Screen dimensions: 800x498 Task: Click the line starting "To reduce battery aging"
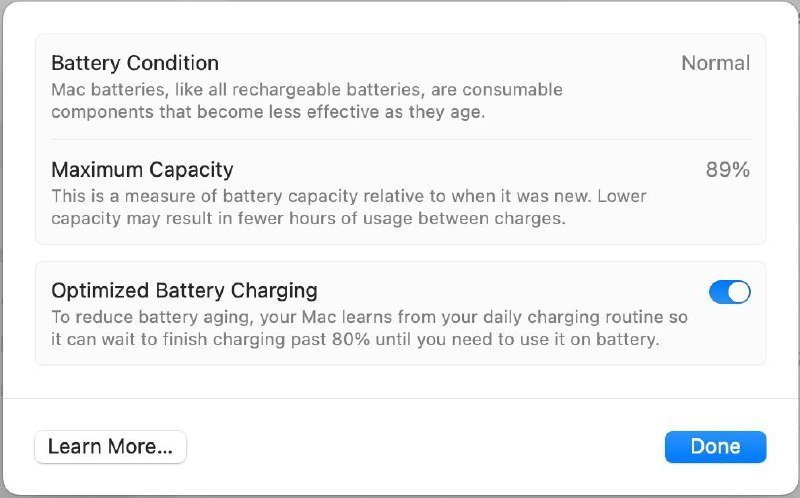pyautogui.click(x=369, y=317)
